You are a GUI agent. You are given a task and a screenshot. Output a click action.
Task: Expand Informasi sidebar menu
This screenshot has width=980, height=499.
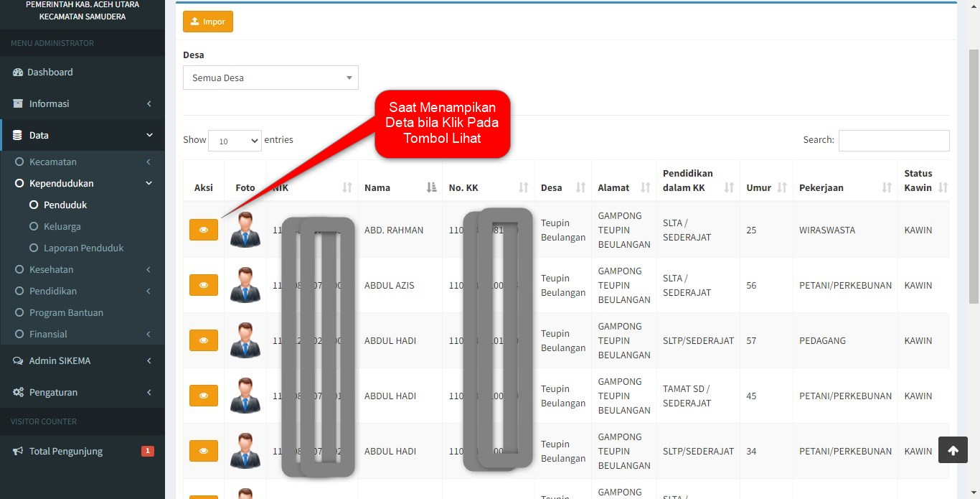83,103
